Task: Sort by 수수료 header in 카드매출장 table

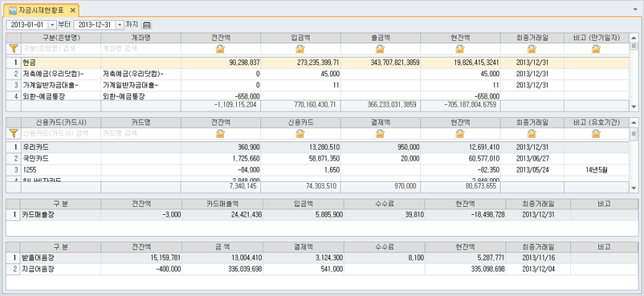Action: 385,204
